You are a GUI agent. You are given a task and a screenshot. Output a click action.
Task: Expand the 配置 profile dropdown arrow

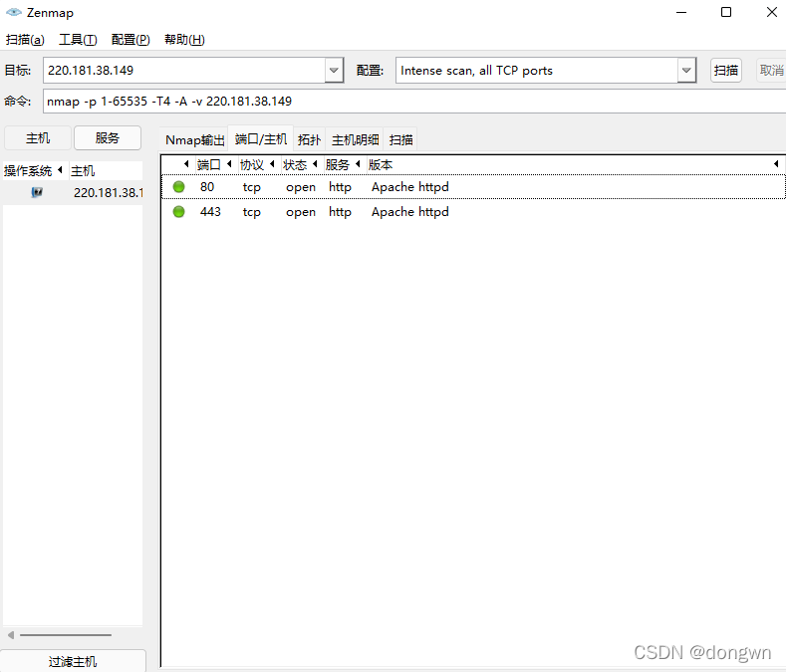click(x=686, y=71)
